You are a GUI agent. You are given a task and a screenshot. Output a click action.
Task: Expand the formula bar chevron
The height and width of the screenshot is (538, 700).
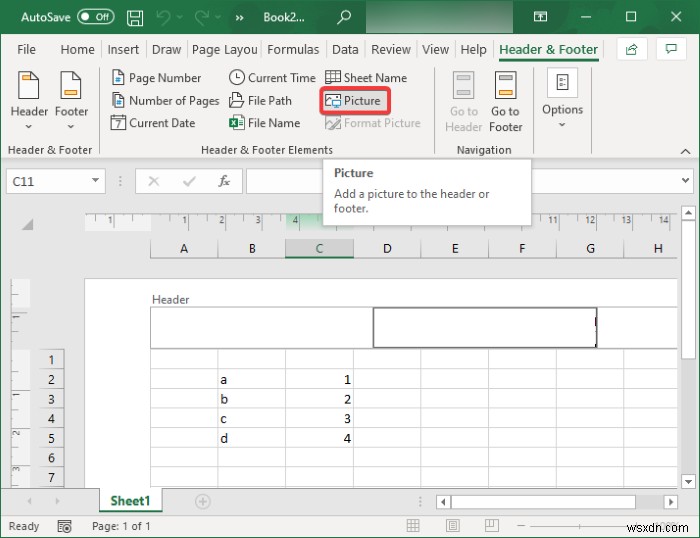(685, 180)
